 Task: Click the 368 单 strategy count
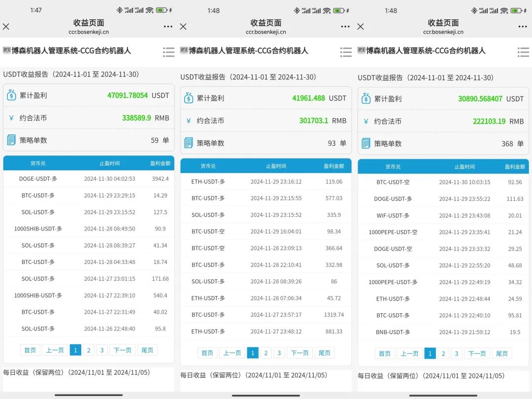(x=513, y=143)
